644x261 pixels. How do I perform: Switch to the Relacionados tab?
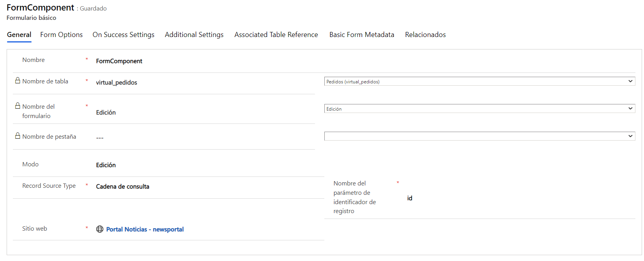[425, 35]
